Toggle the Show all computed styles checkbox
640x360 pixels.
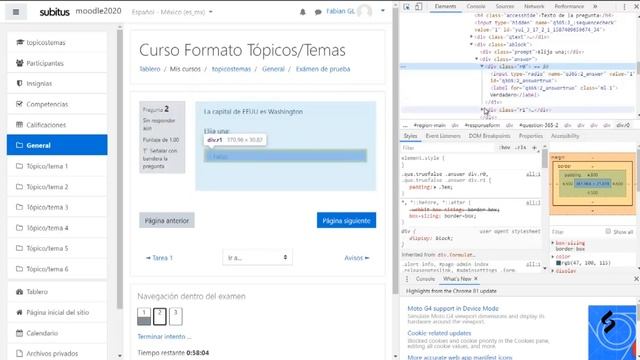[x=608, y=231]
